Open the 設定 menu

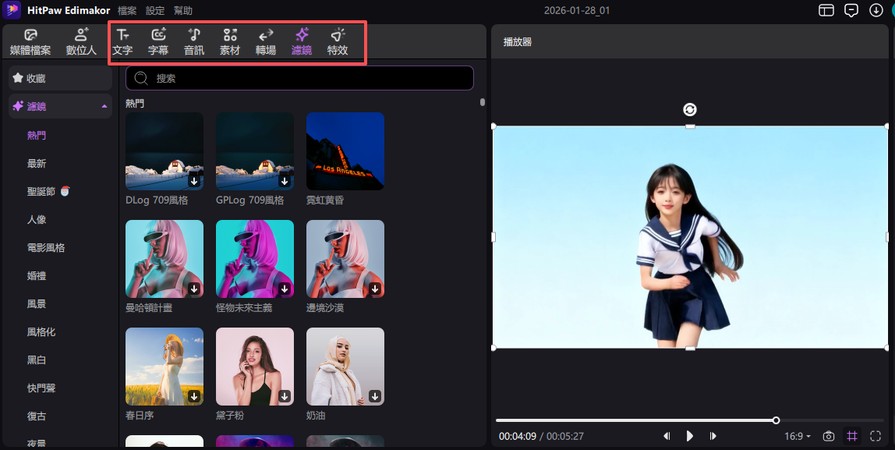pyautogui.click(x=155, y=10)
